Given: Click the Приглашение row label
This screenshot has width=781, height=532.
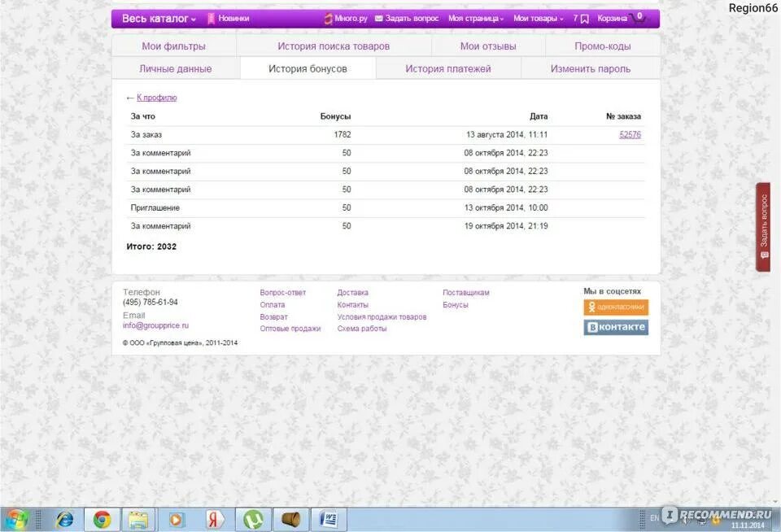Looking at the screenshot, I should (x=155, y=207).
